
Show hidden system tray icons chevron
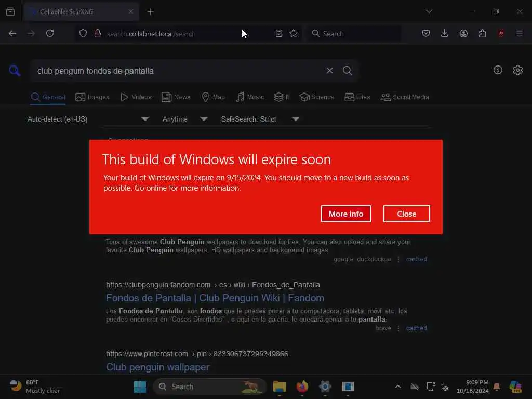(397, 387)
